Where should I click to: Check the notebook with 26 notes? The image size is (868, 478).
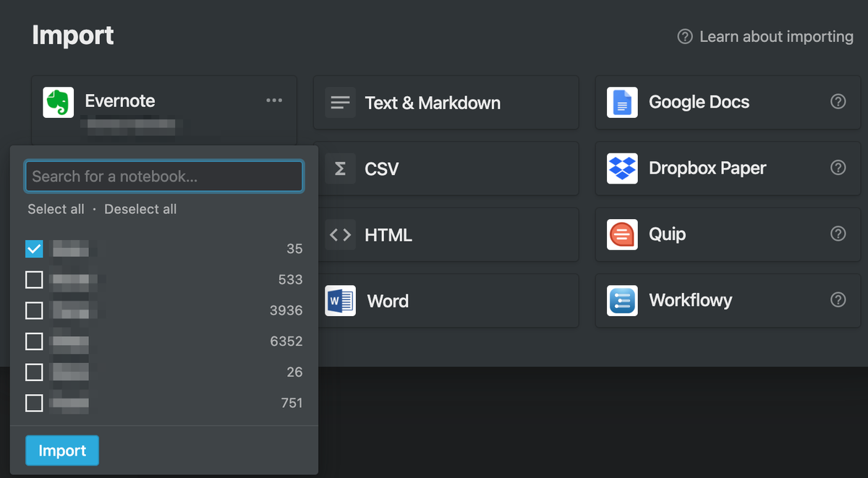(x=34, y=372)
